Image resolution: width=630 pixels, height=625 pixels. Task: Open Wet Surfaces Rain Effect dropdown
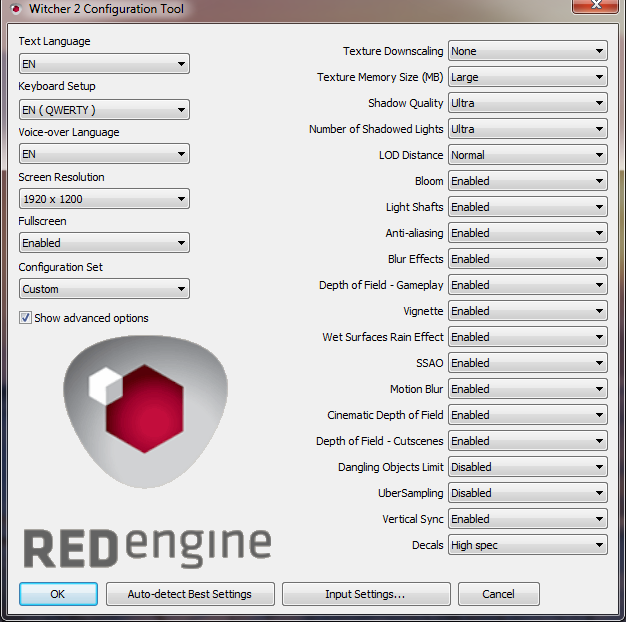(x=528, y=337)
